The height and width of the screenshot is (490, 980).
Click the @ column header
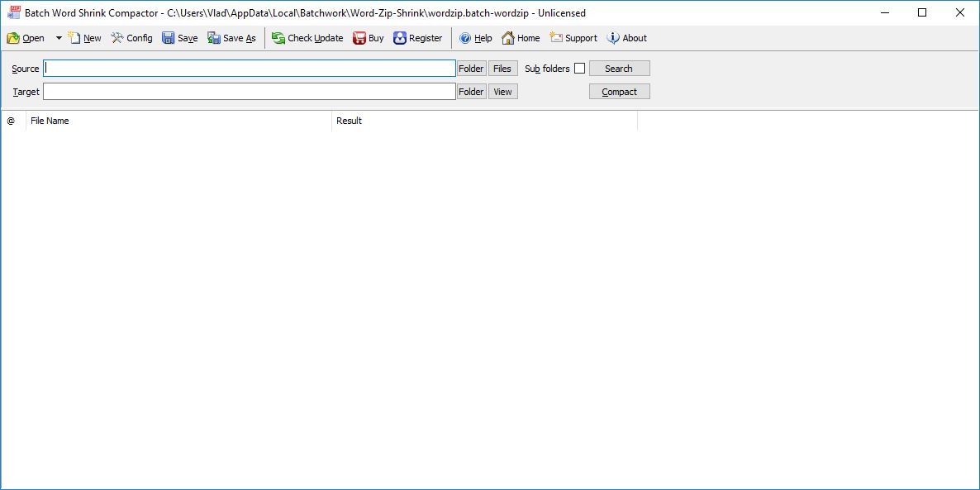click(x=12, y=121)
